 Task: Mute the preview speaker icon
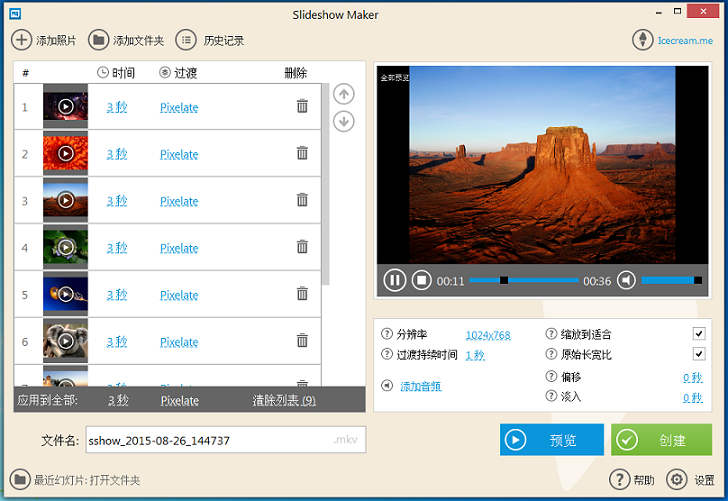[626, 281]
